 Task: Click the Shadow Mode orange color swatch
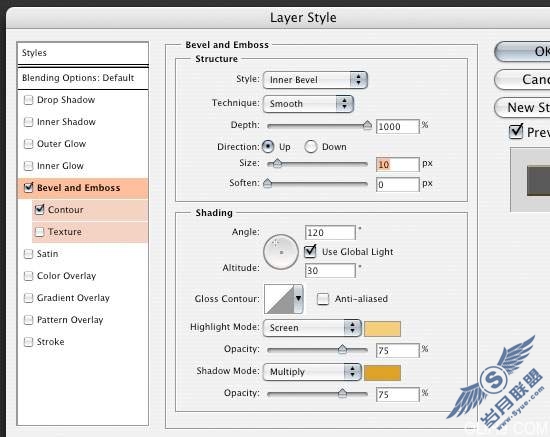[382, 373]
